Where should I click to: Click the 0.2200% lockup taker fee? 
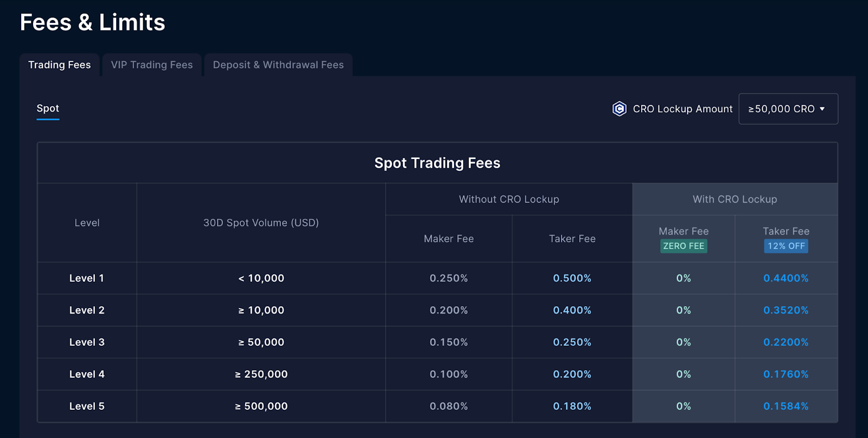coord(786,342)
